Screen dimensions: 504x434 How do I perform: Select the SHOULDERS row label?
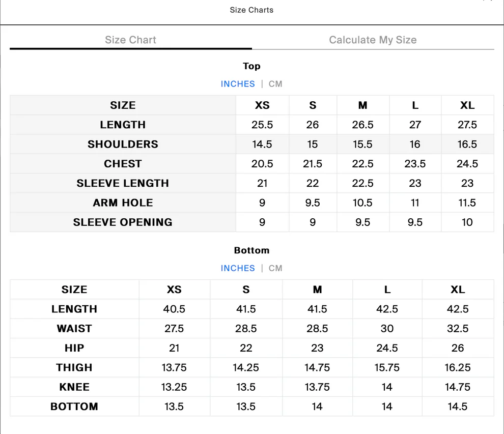(123, 144)
